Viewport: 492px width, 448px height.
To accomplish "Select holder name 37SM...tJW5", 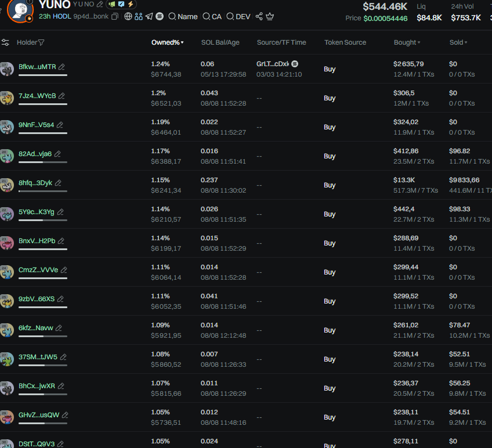I will [x=38, y=357].
